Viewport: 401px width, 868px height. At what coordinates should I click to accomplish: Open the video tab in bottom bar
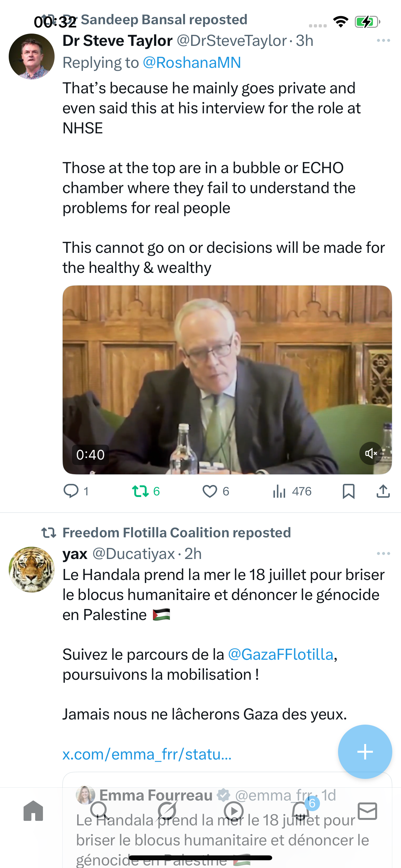pos(233,811)
